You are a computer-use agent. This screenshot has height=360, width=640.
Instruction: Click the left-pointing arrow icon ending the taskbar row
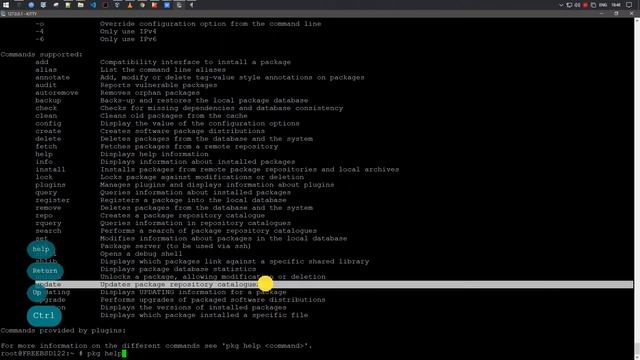(x=191, y=5)
